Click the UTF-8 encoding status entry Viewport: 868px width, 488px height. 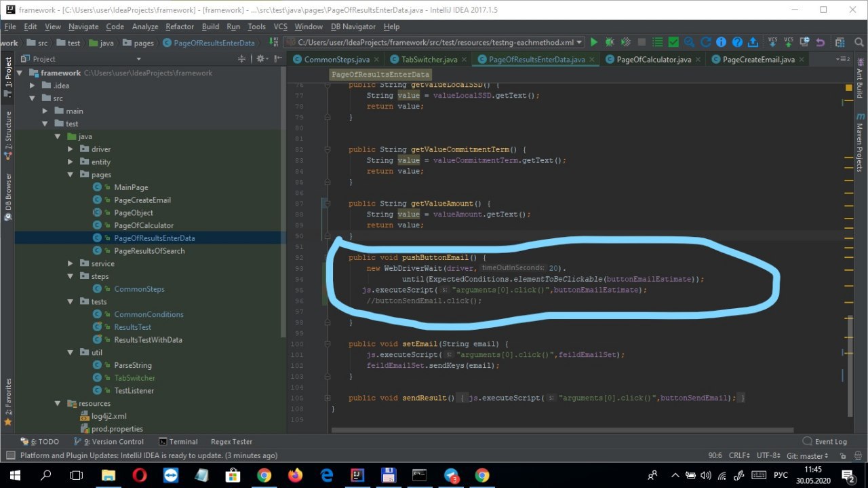(769, 456)
